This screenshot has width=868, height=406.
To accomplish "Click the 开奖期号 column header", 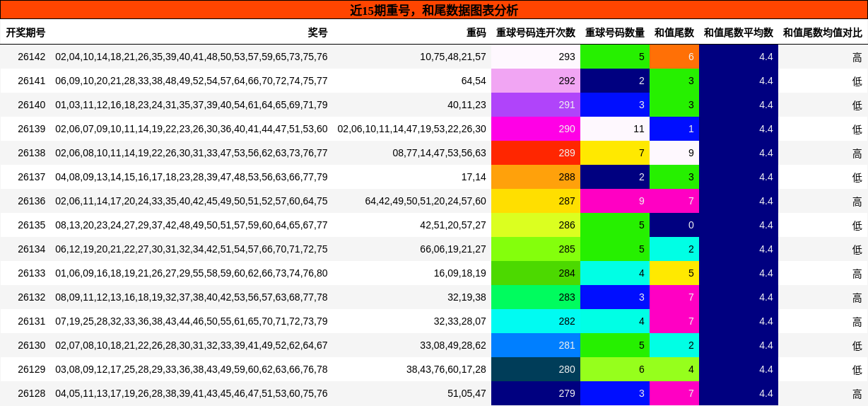I will [x=25, y=33].
